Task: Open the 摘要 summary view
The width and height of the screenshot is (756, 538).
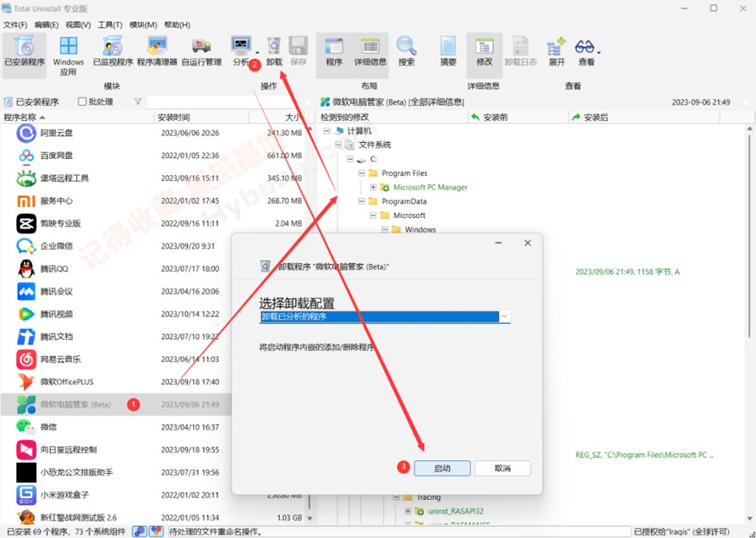Action: [448, 52]
